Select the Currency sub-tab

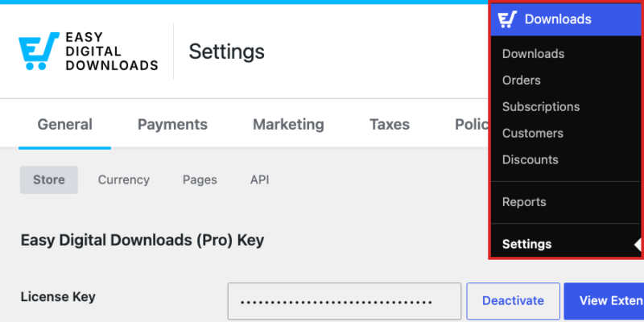point(124,180)
